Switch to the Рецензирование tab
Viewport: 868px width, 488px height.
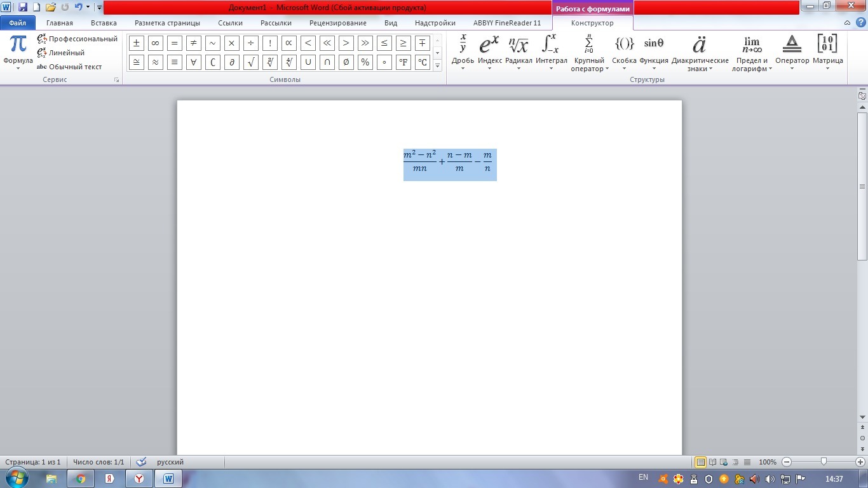(338, 23)
